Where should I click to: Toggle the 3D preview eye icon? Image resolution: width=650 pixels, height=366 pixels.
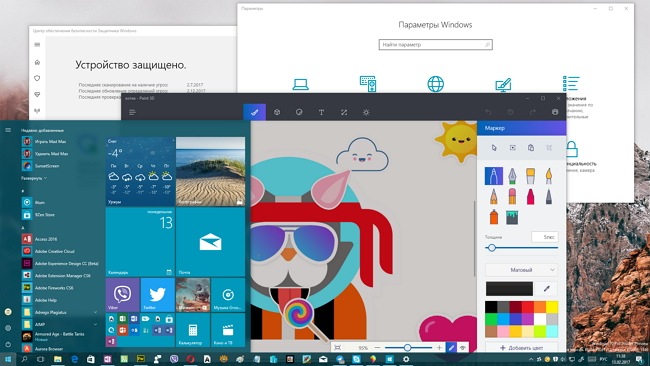pos(463,348)
